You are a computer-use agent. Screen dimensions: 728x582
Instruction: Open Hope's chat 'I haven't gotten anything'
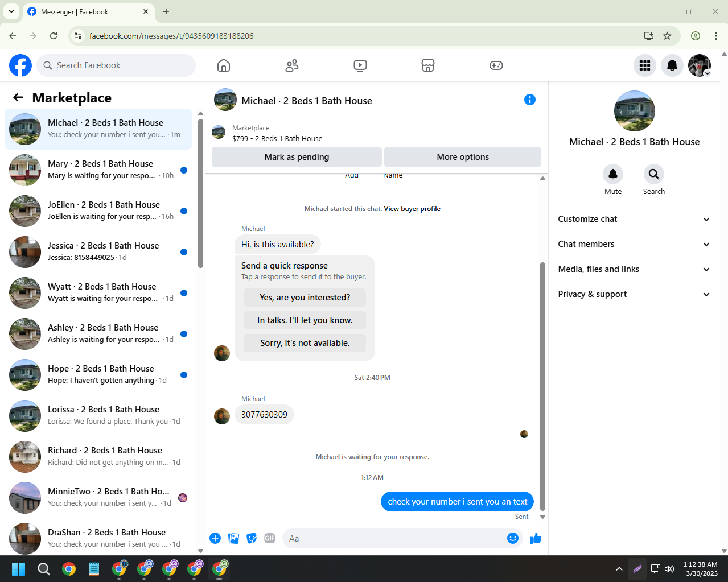pyautogui.click(x=98, y=375)
